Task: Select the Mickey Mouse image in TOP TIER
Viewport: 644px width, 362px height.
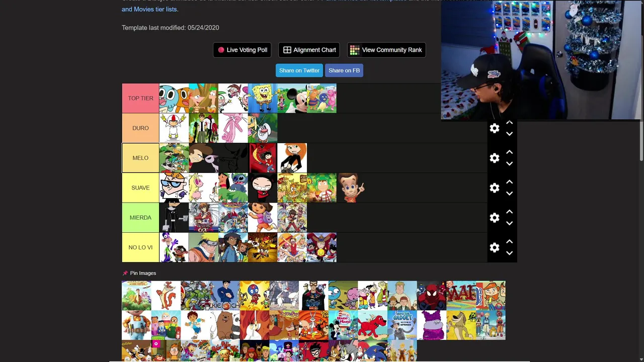Action: click(x=292, y=99)
